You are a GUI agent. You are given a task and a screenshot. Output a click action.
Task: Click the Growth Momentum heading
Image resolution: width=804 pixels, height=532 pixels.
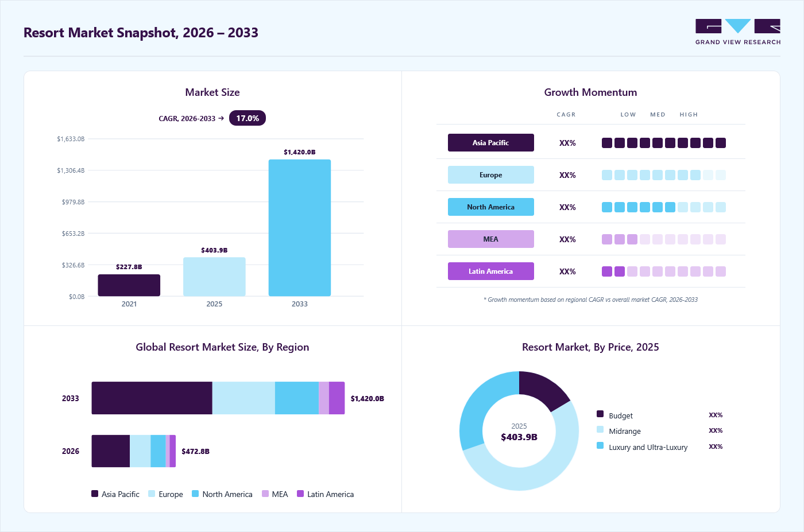tap(590, 92)
